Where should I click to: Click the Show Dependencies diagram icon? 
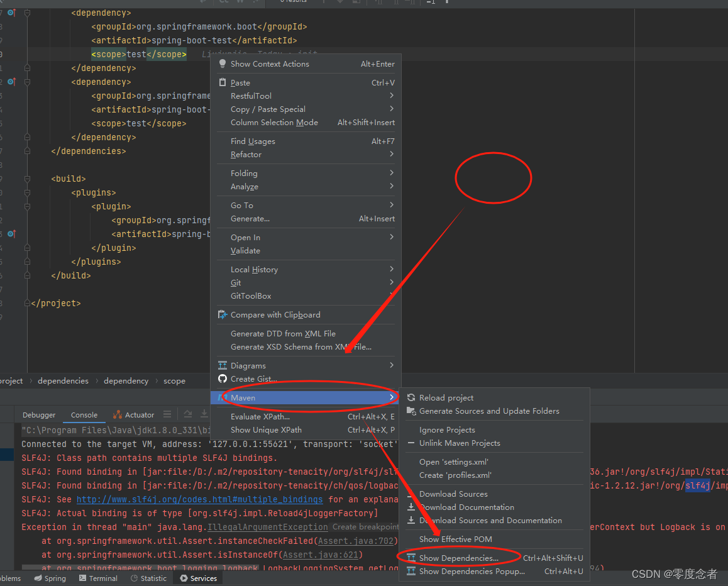click(x=411, y=558)
